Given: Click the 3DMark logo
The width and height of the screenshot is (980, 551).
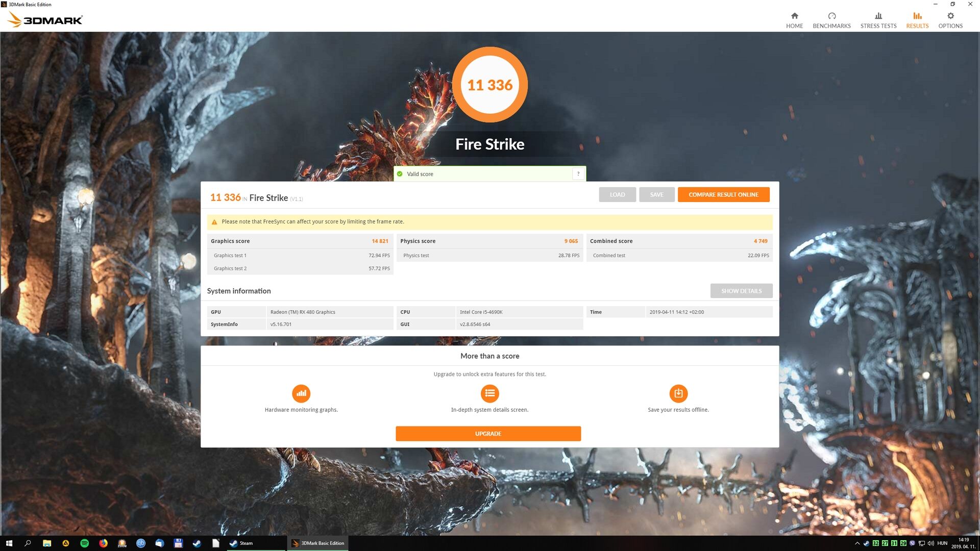Looking at the screenshot, I should click(45, 20).
